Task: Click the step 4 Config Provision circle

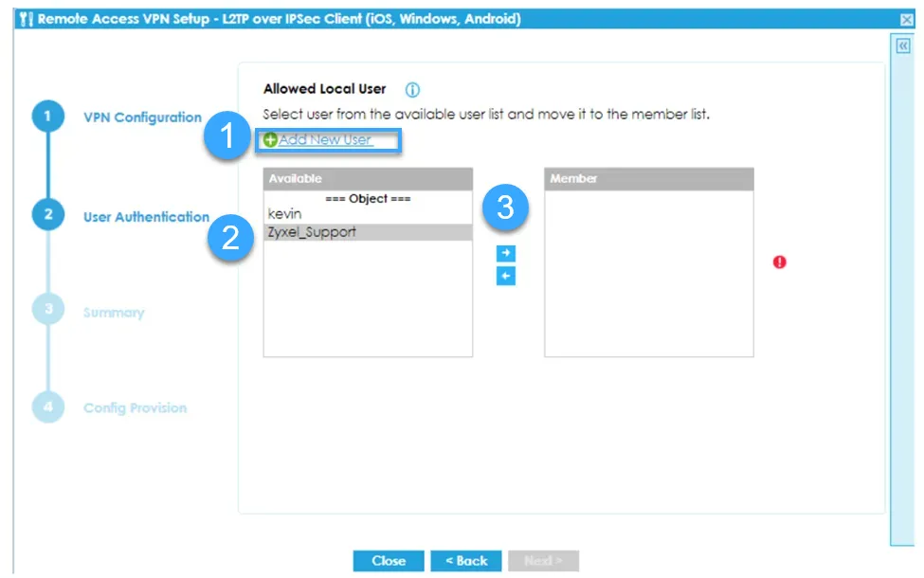Action: click(47, 406)
